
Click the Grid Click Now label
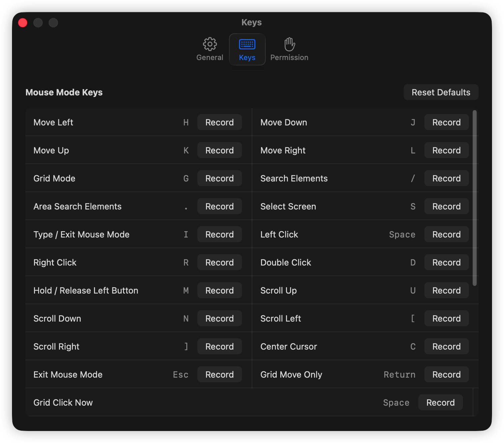[x=63, y=403]
